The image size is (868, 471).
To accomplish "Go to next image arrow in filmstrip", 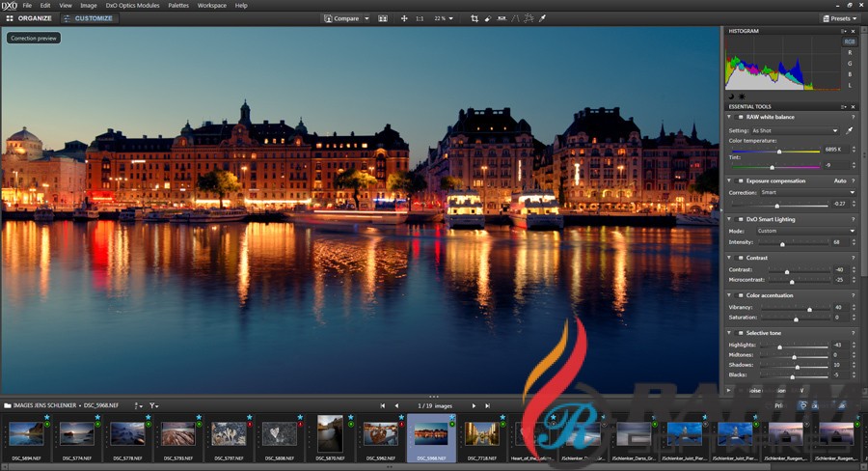I will [x=474, y=405].
